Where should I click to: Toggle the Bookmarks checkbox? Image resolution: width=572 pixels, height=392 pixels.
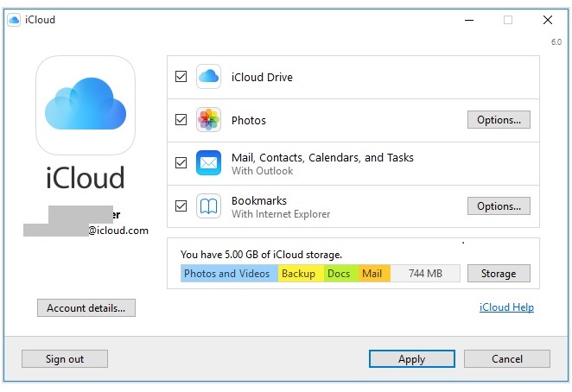point(181,206)
